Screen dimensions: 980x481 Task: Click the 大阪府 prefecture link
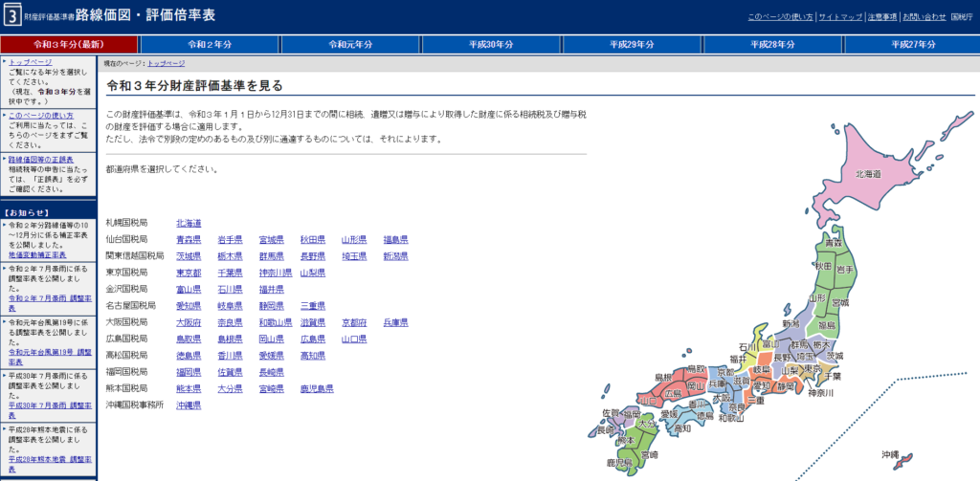(189, 322)
